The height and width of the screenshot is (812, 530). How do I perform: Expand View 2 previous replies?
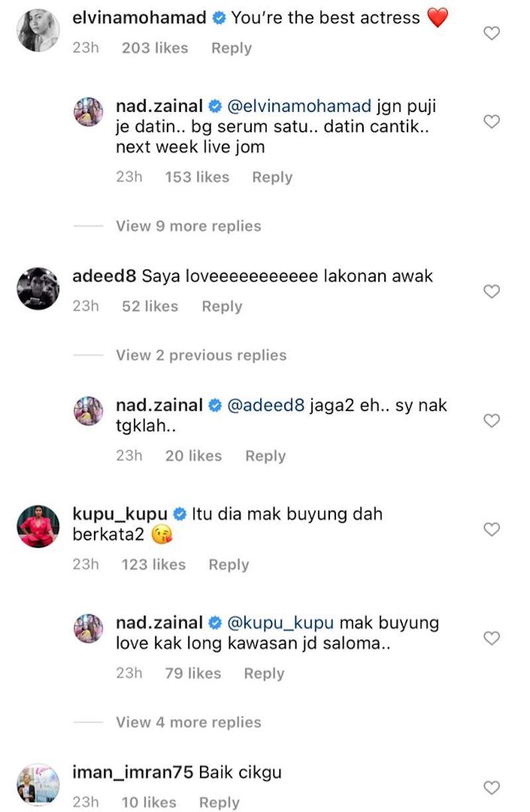(x=201, y=355)
